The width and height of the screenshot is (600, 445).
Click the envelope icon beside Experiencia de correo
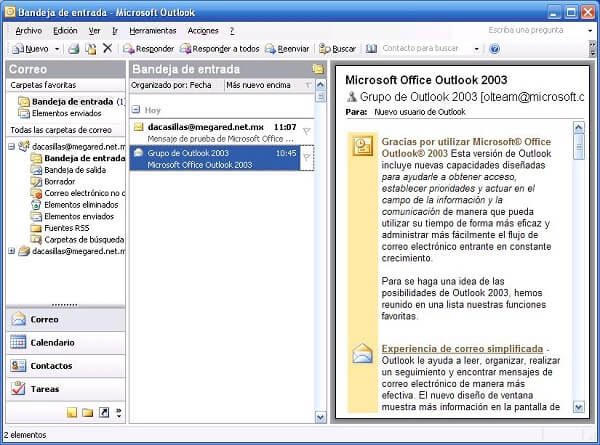pyautogui.click(x=362, y=352)
